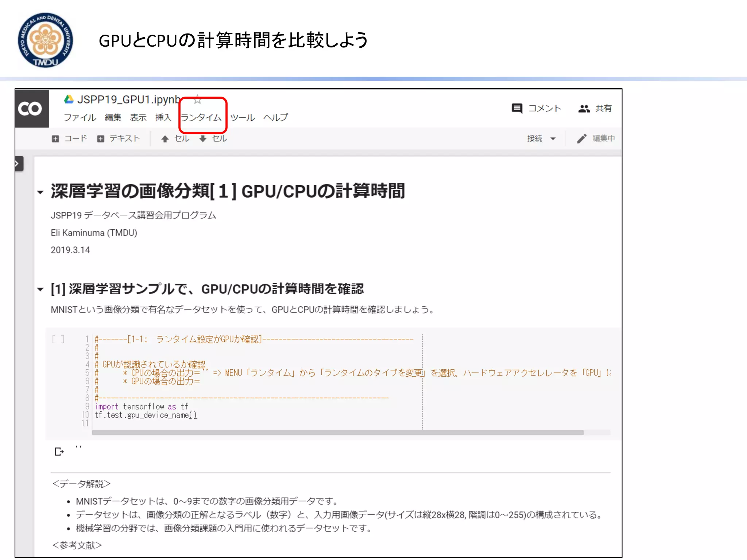Click the Google Drive icon beside filename
This screenshot has width=747, height=560.
[x=69, y=99]
